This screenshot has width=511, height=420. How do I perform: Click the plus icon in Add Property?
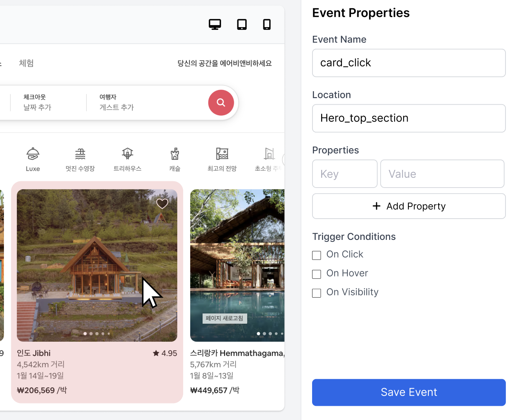377,206
